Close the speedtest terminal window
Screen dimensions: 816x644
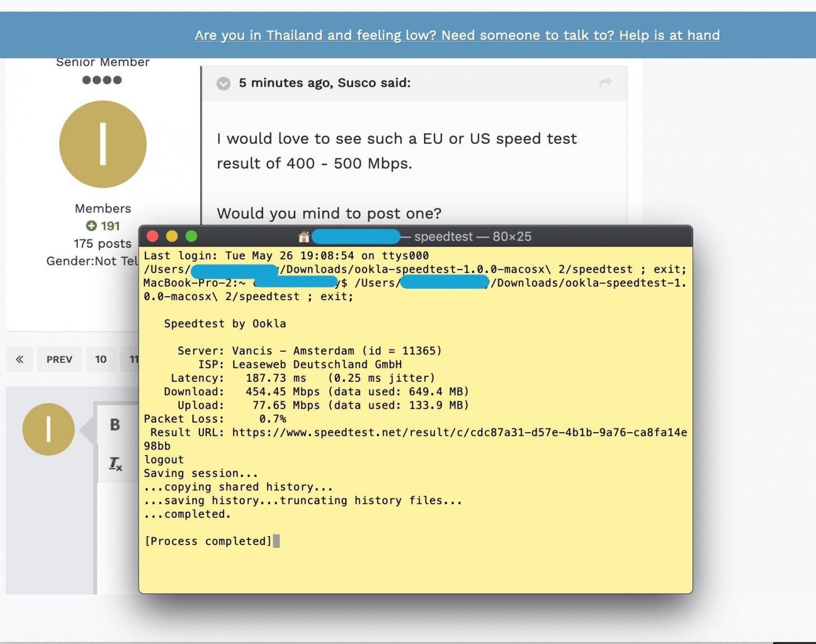pos(153,236)
